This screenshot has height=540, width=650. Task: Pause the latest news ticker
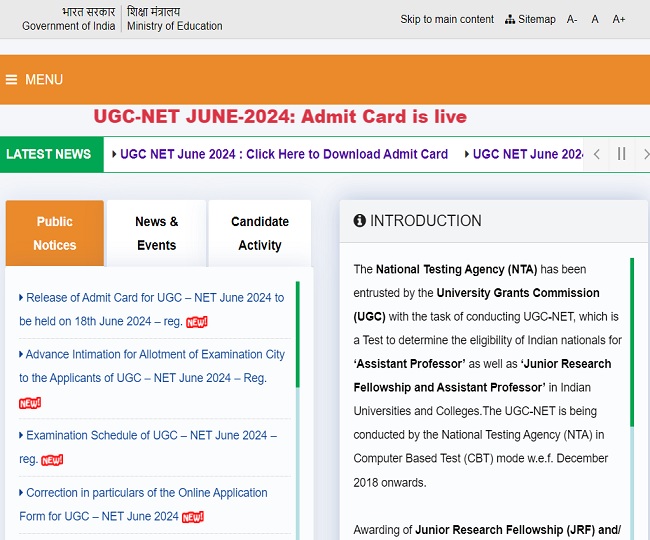[621, 154]
